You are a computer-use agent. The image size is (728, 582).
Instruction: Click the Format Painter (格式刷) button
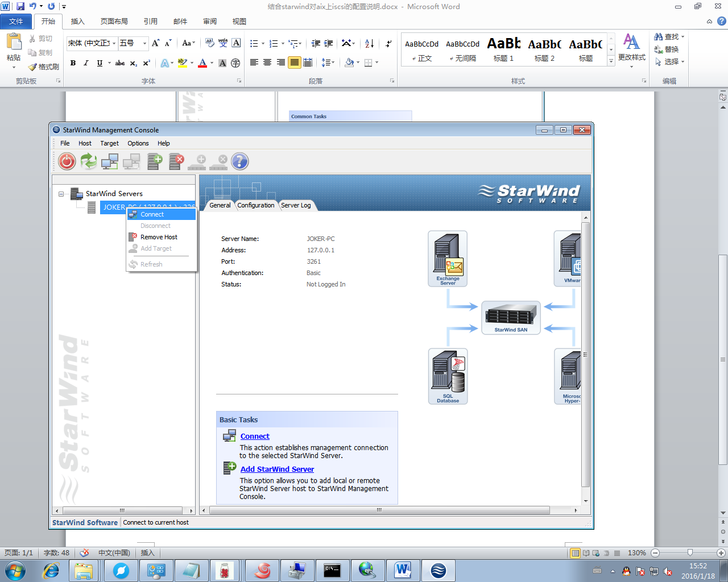[x=44, y=66]
